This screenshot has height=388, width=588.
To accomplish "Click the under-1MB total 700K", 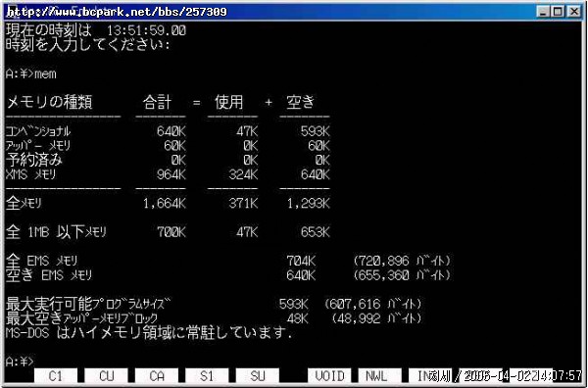I will pos(171,232).
